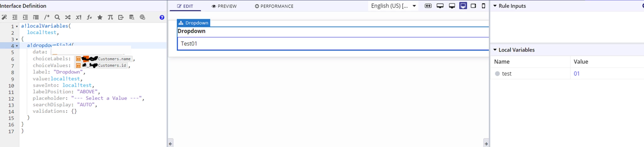Collapse the Rule Inputs section

495,6
